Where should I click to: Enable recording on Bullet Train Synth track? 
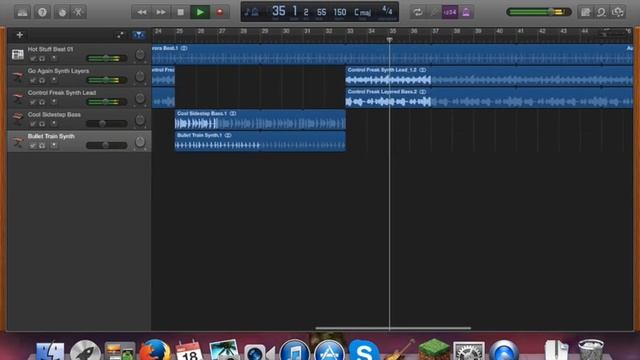54,145
